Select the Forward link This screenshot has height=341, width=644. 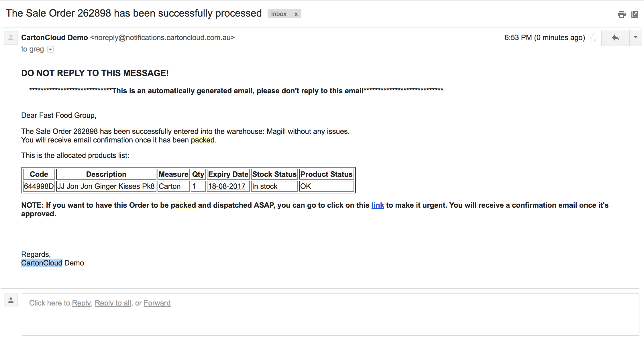tap(157, 303)
